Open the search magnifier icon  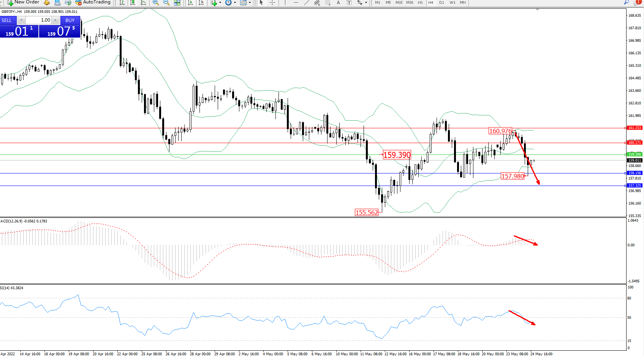[626, 2]
